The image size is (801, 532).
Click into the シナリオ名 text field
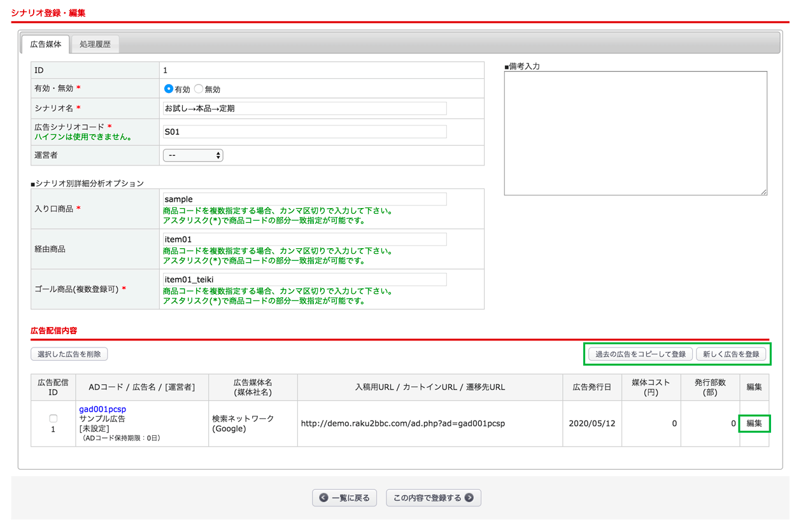[x=304, y=109]
